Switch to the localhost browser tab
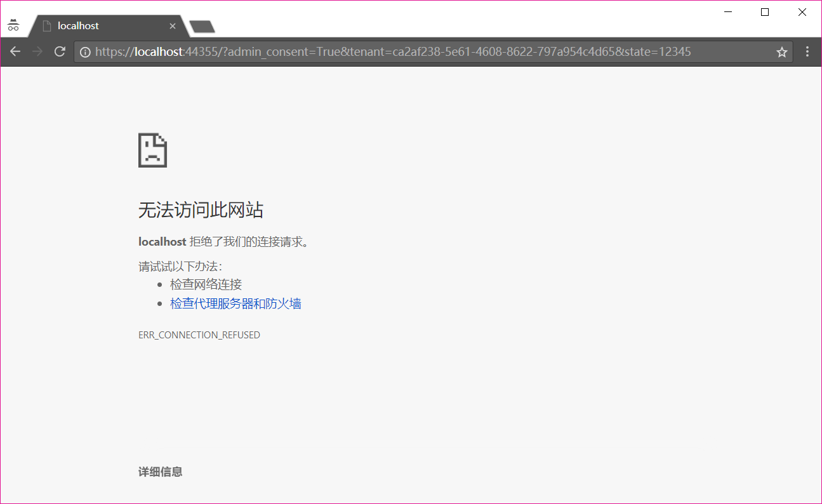Viewport: 822px width, 504px height. coord(102,25)
